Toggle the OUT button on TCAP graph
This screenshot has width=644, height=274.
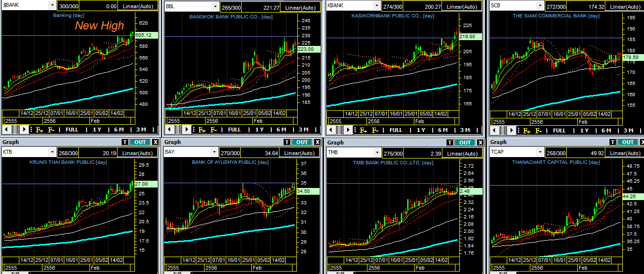point(628,142)
